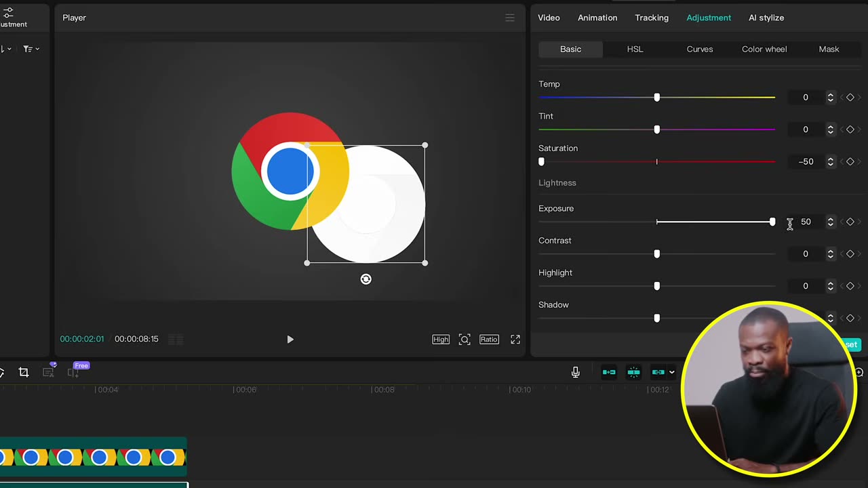Click the timeline tool icon with Free badge
The width and height of the screenshot is (868, 488).
tap(74, 371)
